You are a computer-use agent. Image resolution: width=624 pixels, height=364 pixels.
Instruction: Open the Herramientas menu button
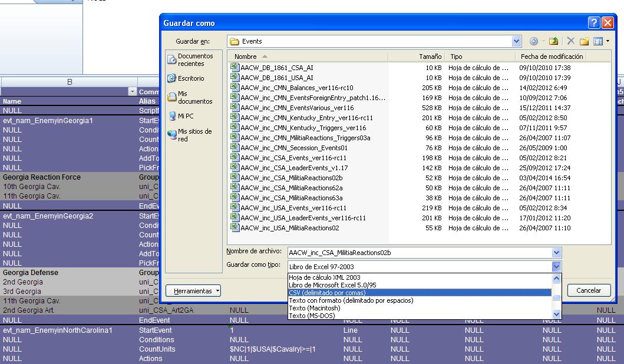coord(193,291)
